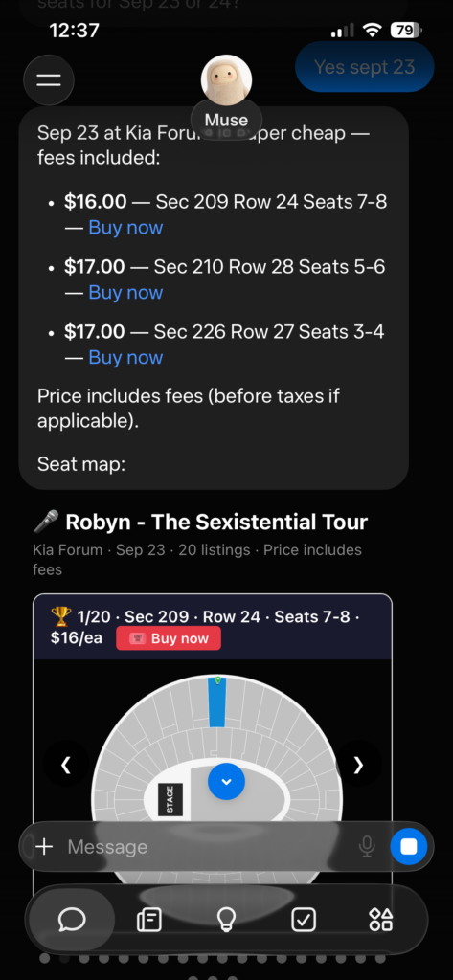Show previous listing with left arrow
This screenshot has height=980, width=453.
pyautogui.click(x=66, y=765)
